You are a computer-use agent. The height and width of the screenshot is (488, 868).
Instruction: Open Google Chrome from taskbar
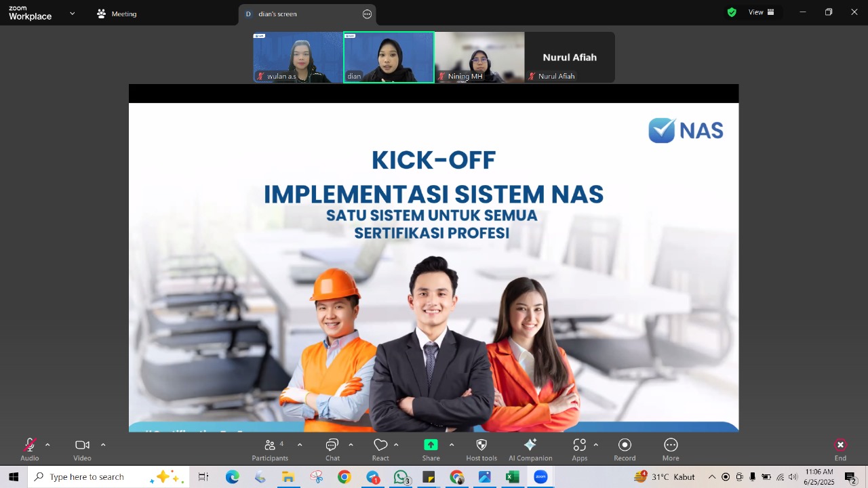point(344,477)
